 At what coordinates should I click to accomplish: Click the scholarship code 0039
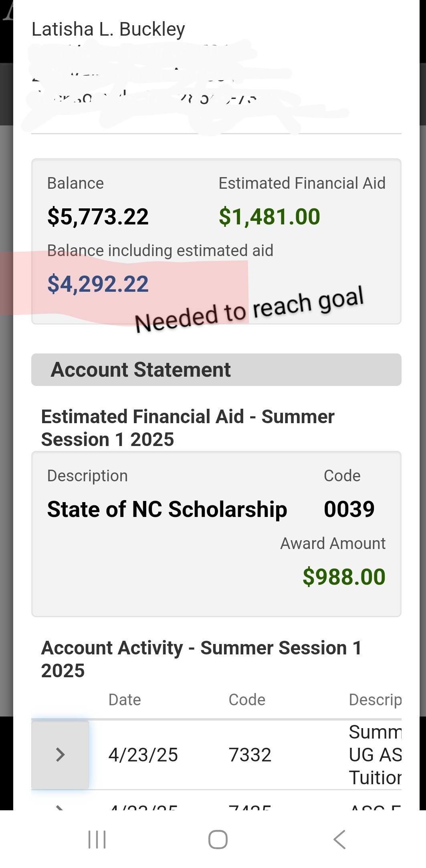pyautogui.click(x=349, y=509)
